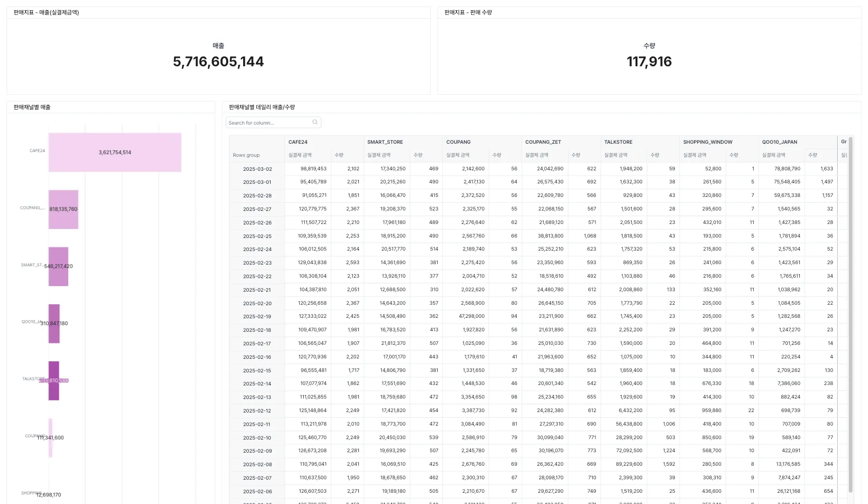Screen dimensions: 868x504
Task: Click the 수량 total value 117,916
Action: click(649, 62)
